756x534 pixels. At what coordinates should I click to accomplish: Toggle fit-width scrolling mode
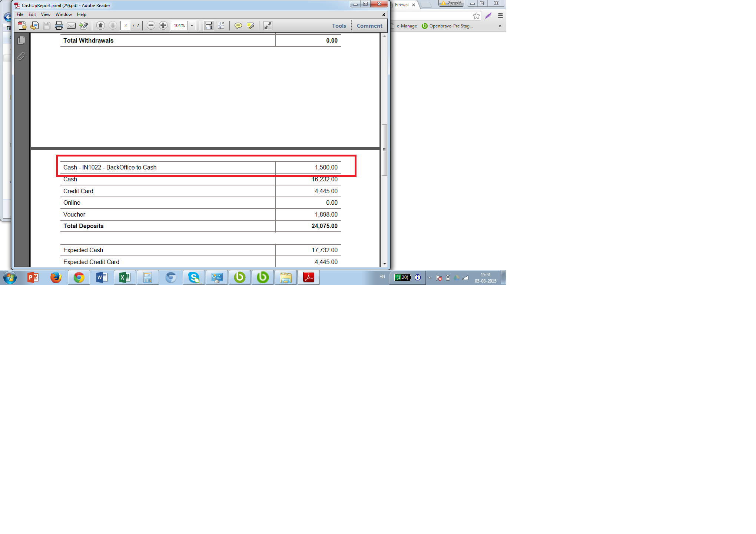[x=209, y=26]
